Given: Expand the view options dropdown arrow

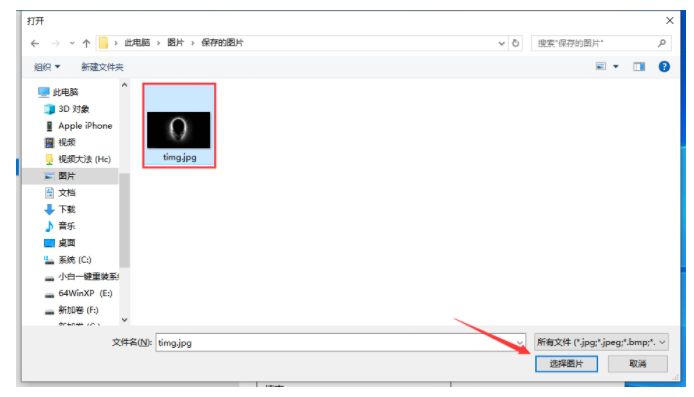Looking at the screenshot, I should point(616,67).
